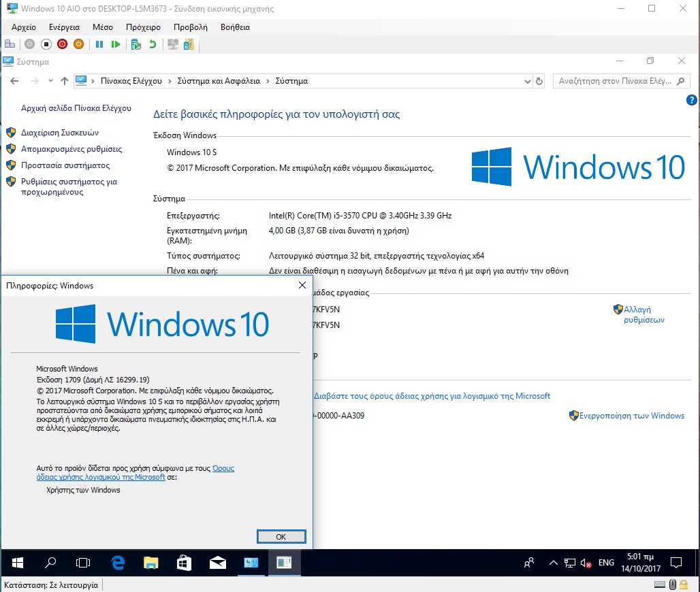Click the forward navigation arrow

tap(34, 81)
